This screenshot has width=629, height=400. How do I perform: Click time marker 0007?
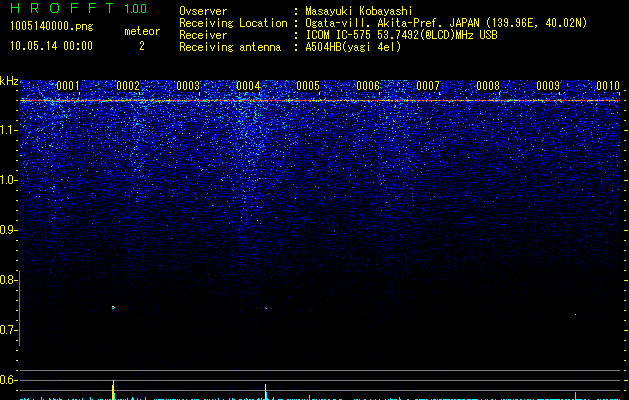coord(428,86)
